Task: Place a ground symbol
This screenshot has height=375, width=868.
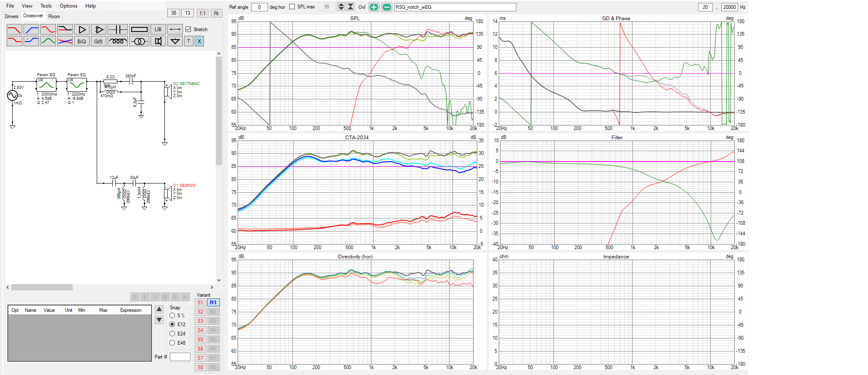Action: click(175, 41)
